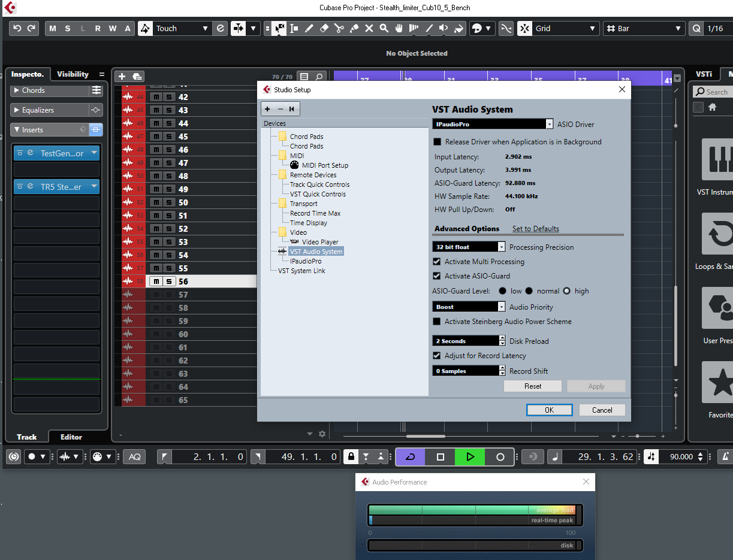This screenshot has height=560, width=733.
Task: Click Home icon in right media panel
Action: tap(712, 107)
